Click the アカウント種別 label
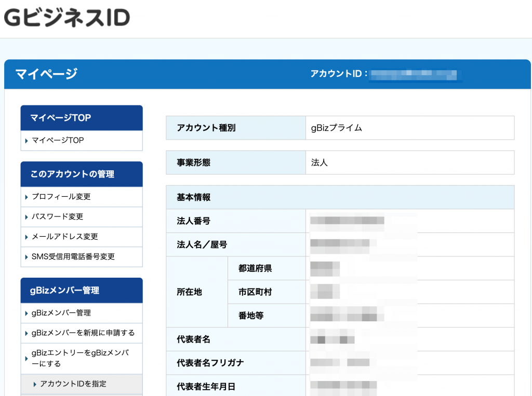The image size is (532, 396). (x=206, y=128)
